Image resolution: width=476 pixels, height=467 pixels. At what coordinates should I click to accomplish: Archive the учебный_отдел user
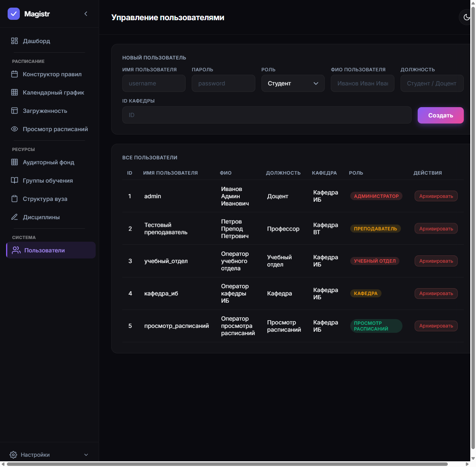point(436,261)
